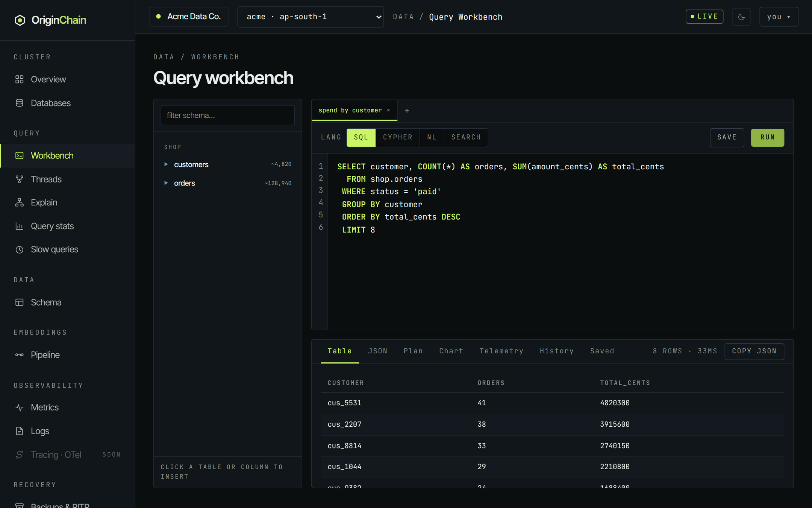The height and width of the screenshot is (508, 812).
Task: Click the Threads branch icon
Action: [20, 179]
